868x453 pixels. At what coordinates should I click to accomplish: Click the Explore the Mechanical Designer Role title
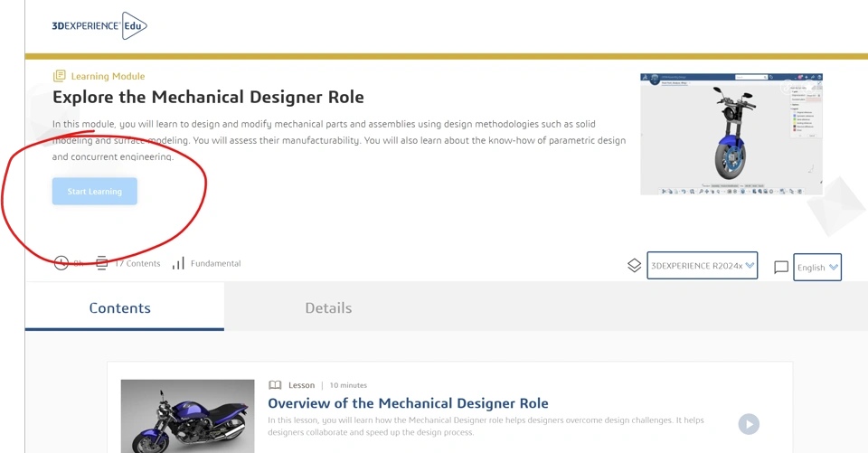point(208,97)
